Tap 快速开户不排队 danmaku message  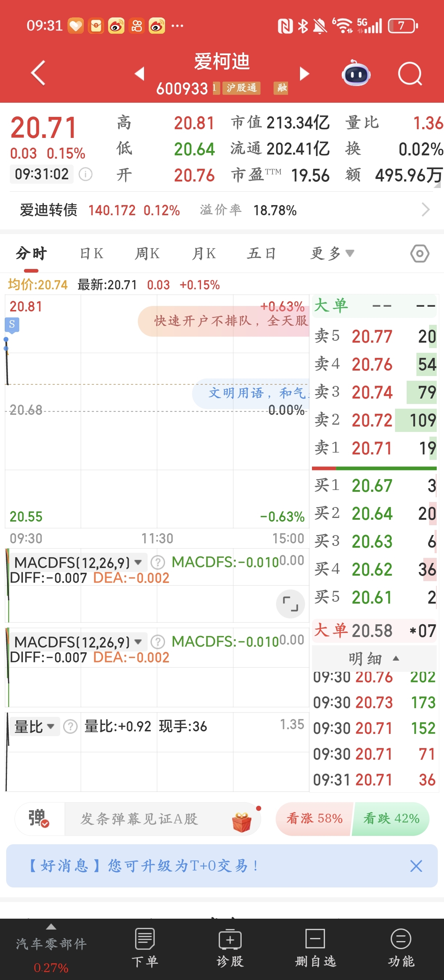coord(224,321)
